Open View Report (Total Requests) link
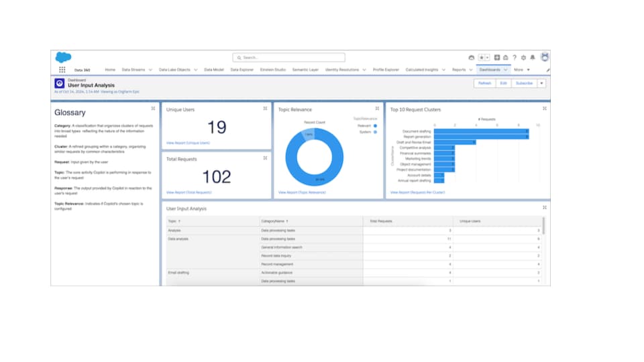Screen dimensions: 644x362 tap(189, 192)
